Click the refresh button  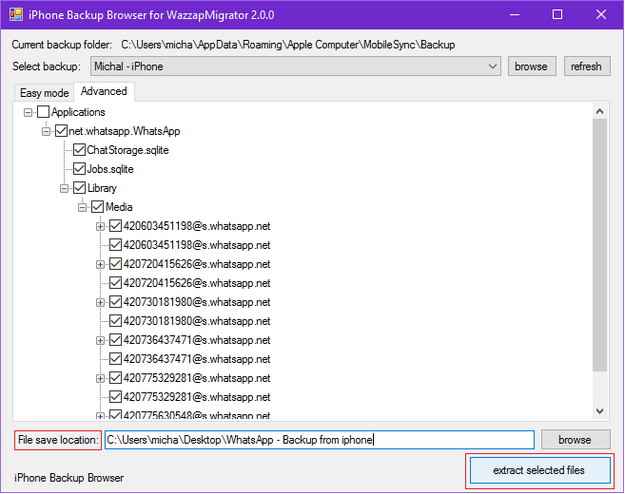(587, 66)
